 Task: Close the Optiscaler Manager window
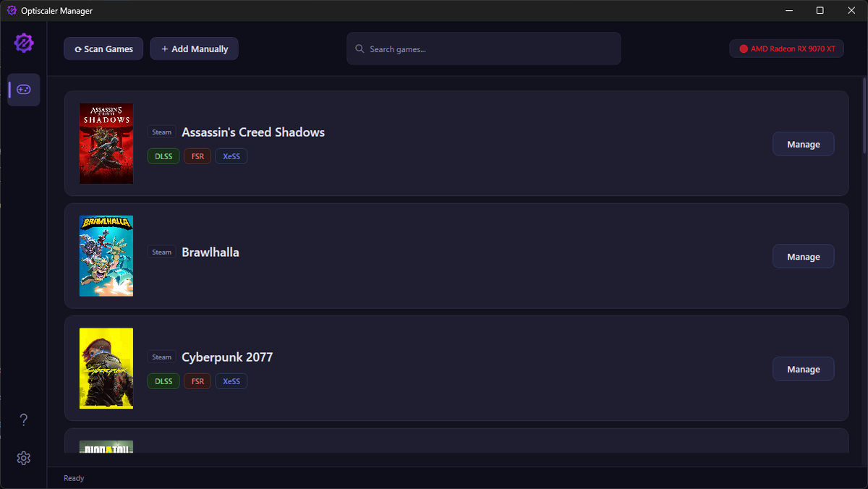[x=852, y=11]
